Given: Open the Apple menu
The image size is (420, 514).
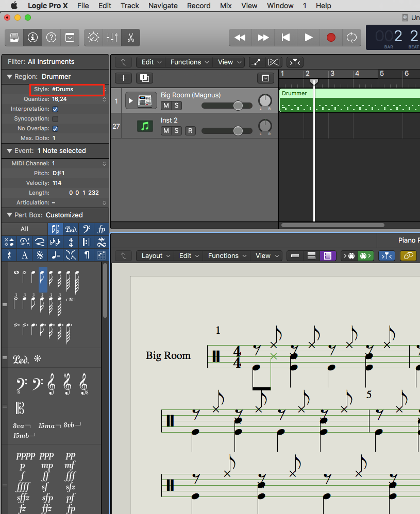Looking at the screenshot, I should point(14,6).
